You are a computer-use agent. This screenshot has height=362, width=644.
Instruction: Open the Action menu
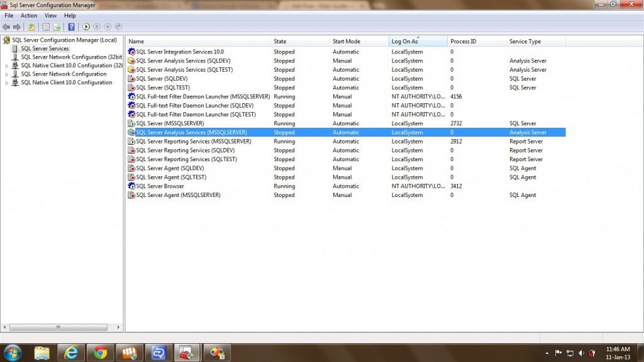(29, 15)
